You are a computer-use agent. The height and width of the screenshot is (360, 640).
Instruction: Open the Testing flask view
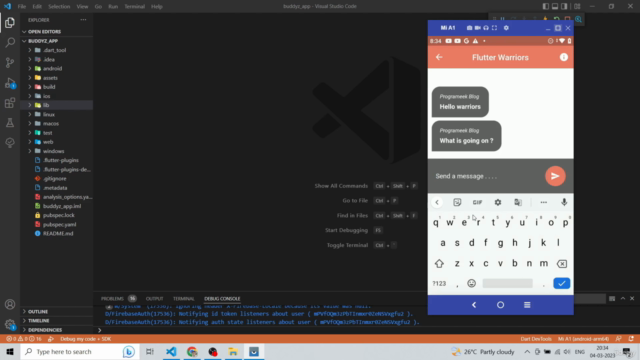coord(10,122)
